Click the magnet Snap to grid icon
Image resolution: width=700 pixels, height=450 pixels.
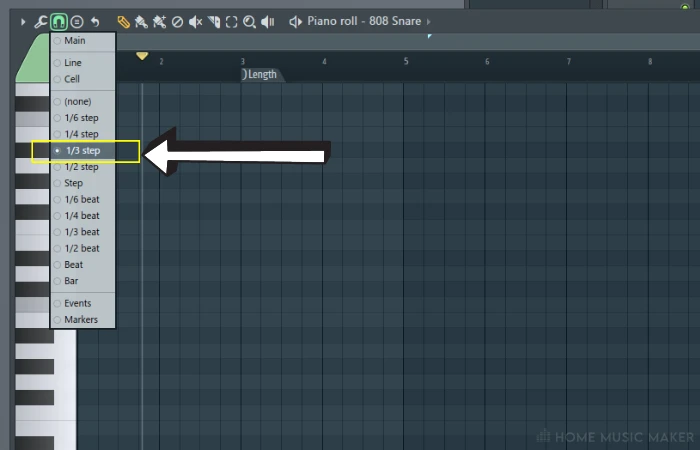[x=59, y=21]
